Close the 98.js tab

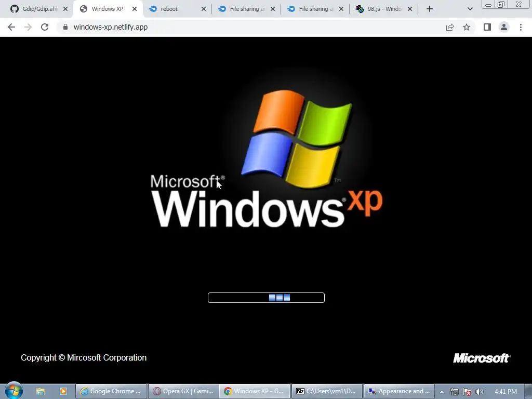410,9
